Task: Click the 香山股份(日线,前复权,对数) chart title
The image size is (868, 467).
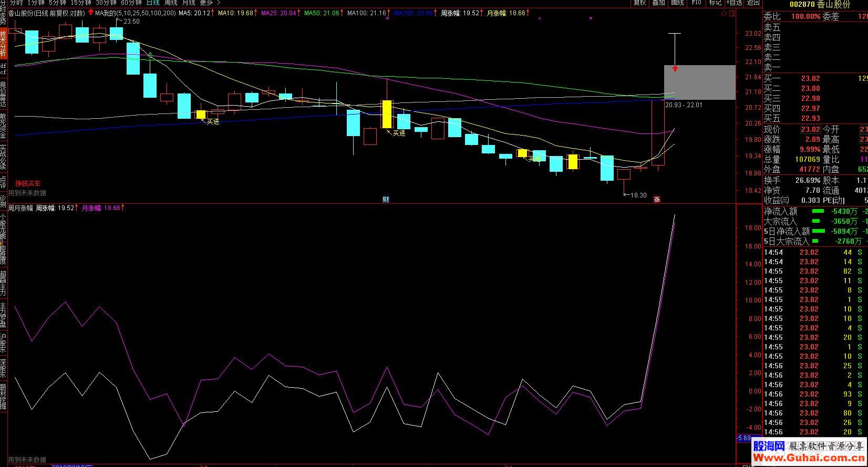Action: coord(47,13)
